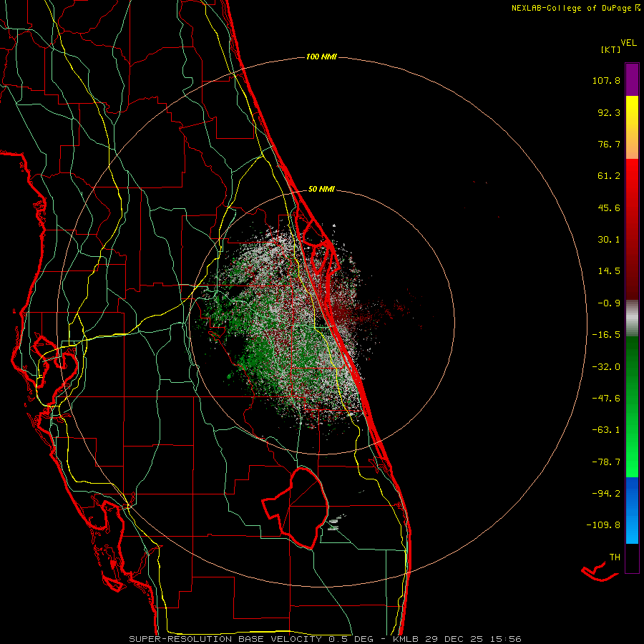Viewport: 644px width, 644px height.
Task: Click the TH label under the color scale
Action: [x=615, y=557]
